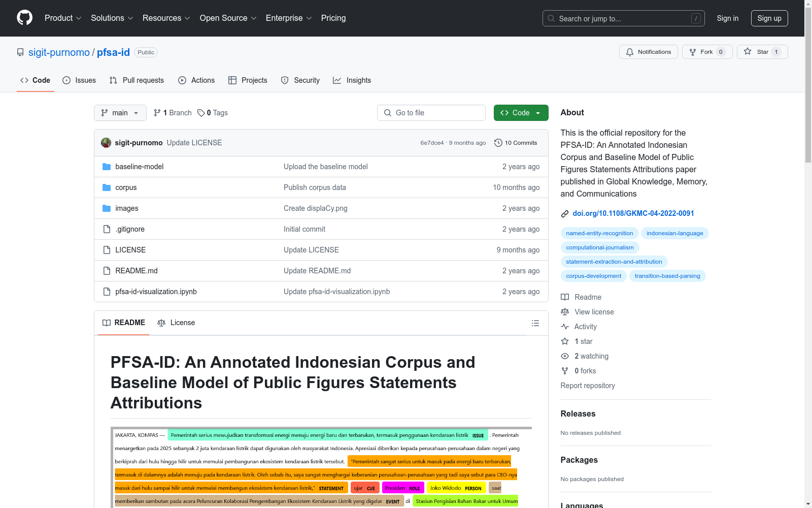Open the main branch selector
Viewport: 812px width, 508px height.
point(120,113)
